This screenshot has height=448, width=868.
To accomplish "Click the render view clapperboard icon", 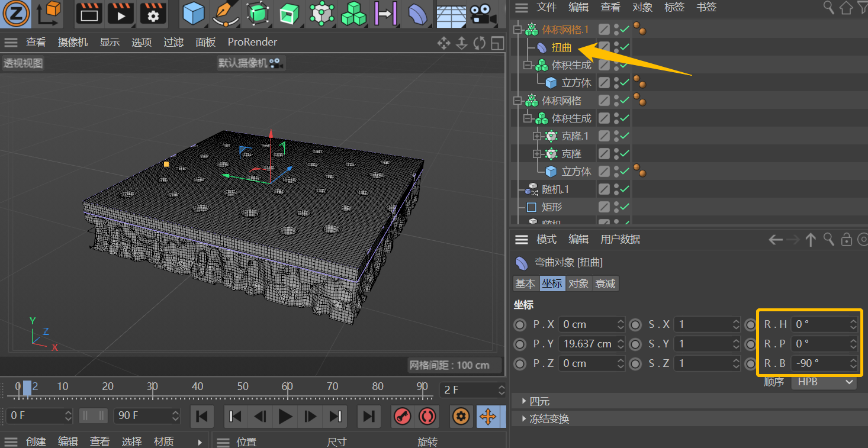I will click(x=89, y=13).
